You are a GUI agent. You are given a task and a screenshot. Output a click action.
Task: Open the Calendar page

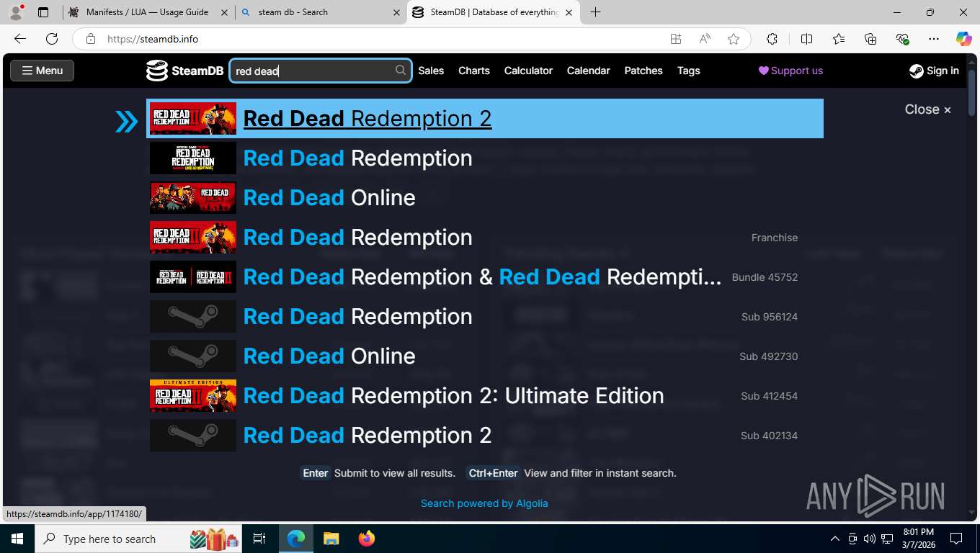point(589,71)
